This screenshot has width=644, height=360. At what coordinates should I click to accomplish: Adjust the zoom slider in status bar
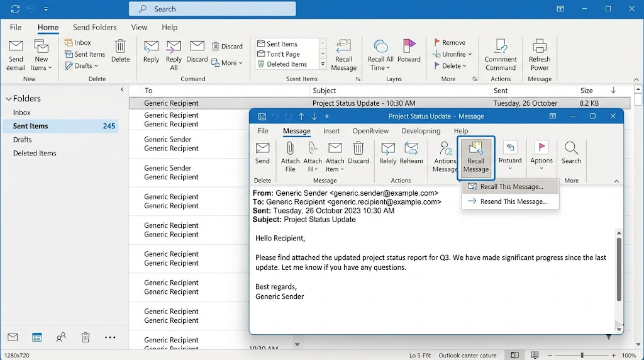(582, 355)
